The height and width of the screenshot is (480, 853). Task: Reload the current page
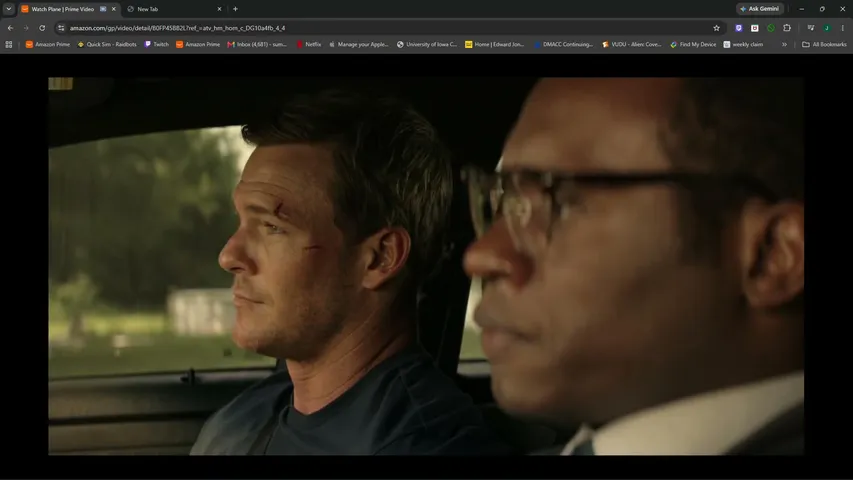pyautogui.click(x=42, y=28)
